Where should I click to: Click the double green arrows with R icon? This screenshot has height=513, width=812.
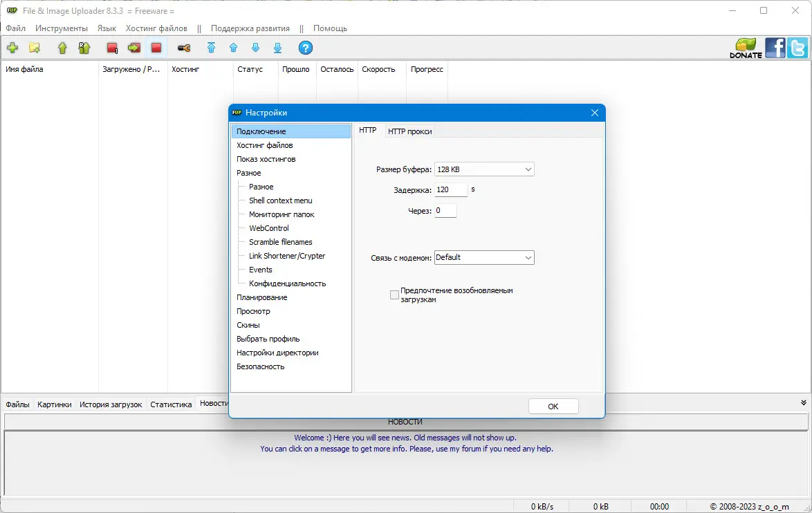(x=84, y=48)
